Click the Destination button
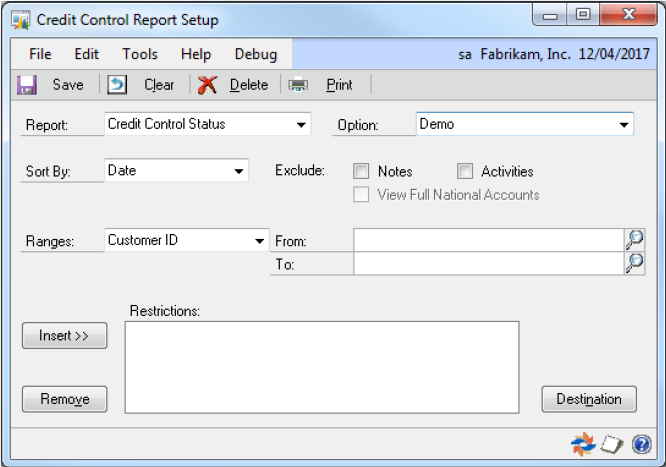Viewport: 666px width, 467px height. (x=589, y=399)
